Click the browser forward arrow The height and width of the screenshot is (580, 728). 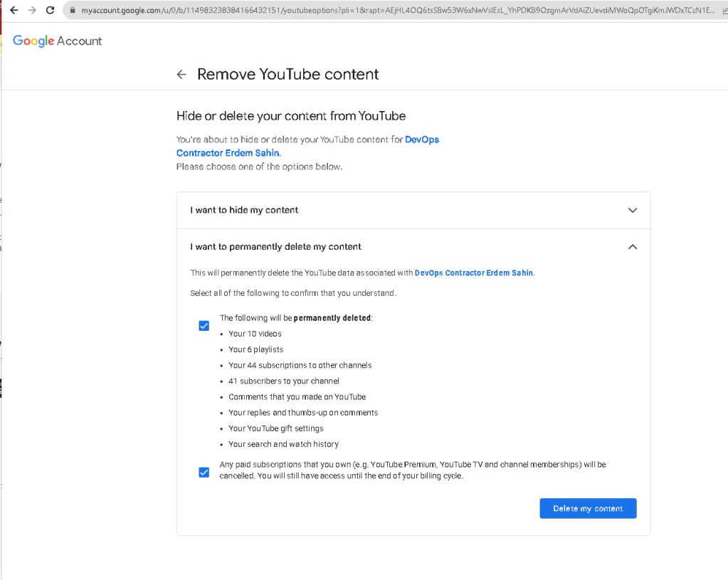pyautogui.click(x=32, y=10)
